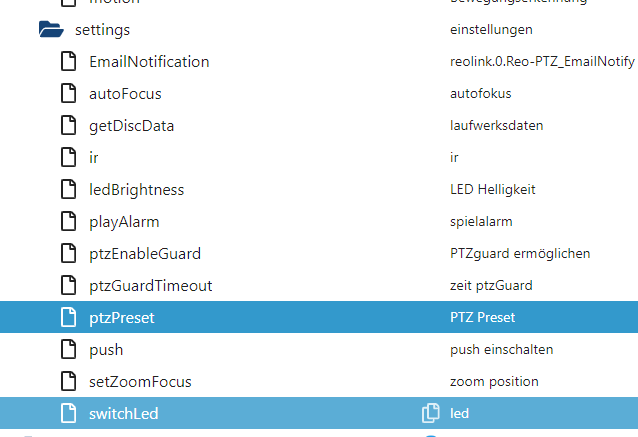Screen dimensions: 638x437
Task: Click the autoFocus file icon
Action: coord(68,93)
